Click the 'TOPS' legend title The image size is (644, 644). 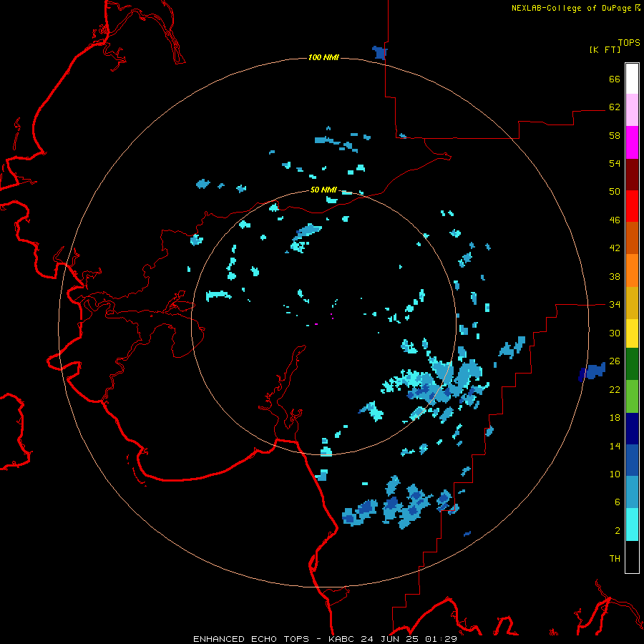click(x=629, y=42)
